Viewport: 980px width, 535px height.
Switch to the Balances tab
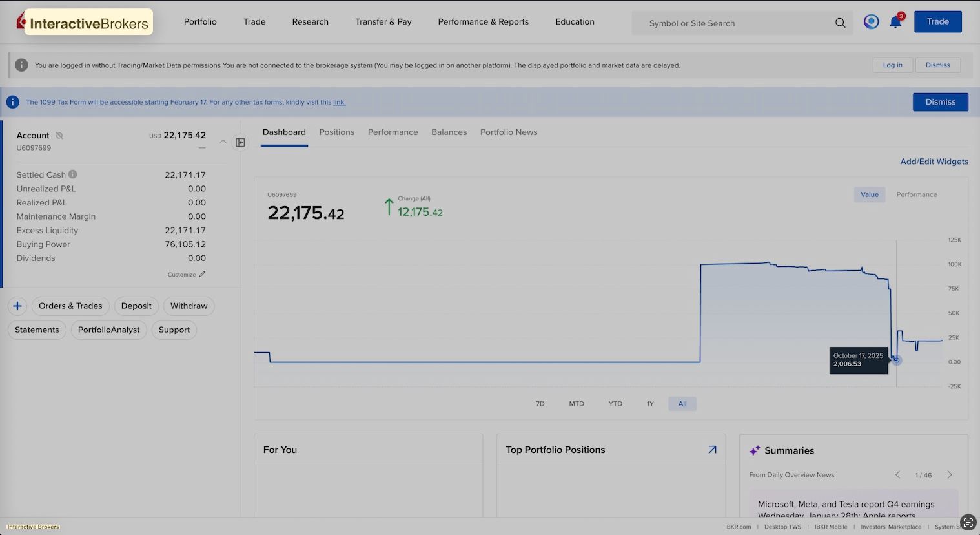(x=449, y=132)
